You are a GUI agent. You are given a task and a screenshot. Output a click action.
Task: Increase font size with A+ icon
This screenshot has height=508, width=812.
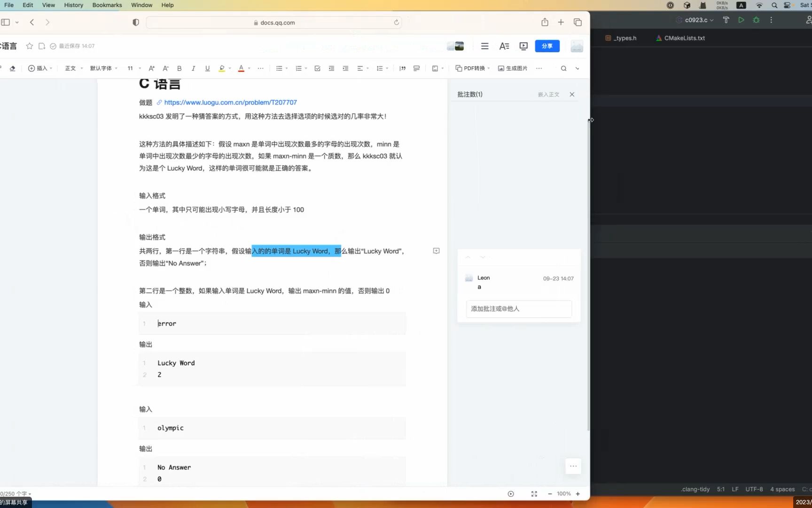click(151, 68)
